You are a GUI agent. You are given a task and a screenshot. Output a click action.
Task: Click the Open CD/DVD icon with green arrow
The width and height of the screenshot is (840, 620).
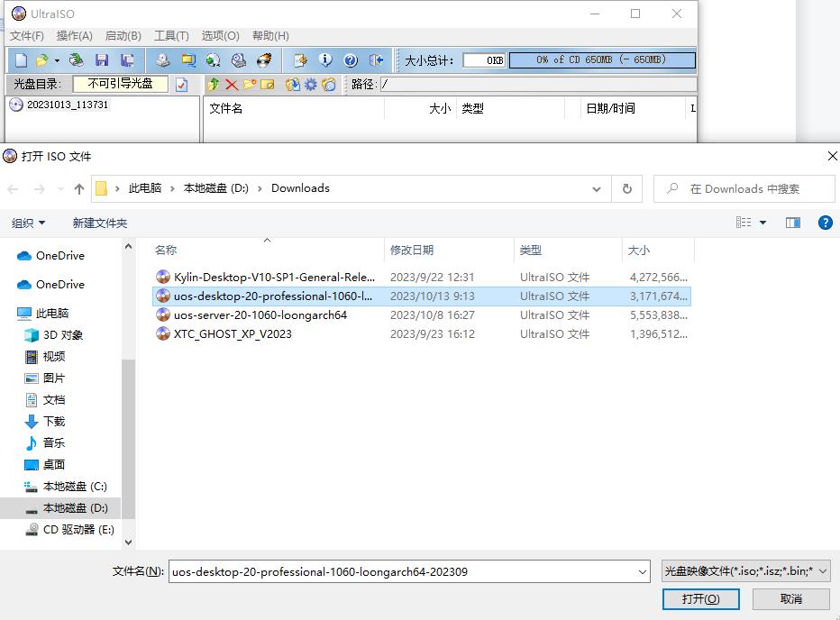77,60
